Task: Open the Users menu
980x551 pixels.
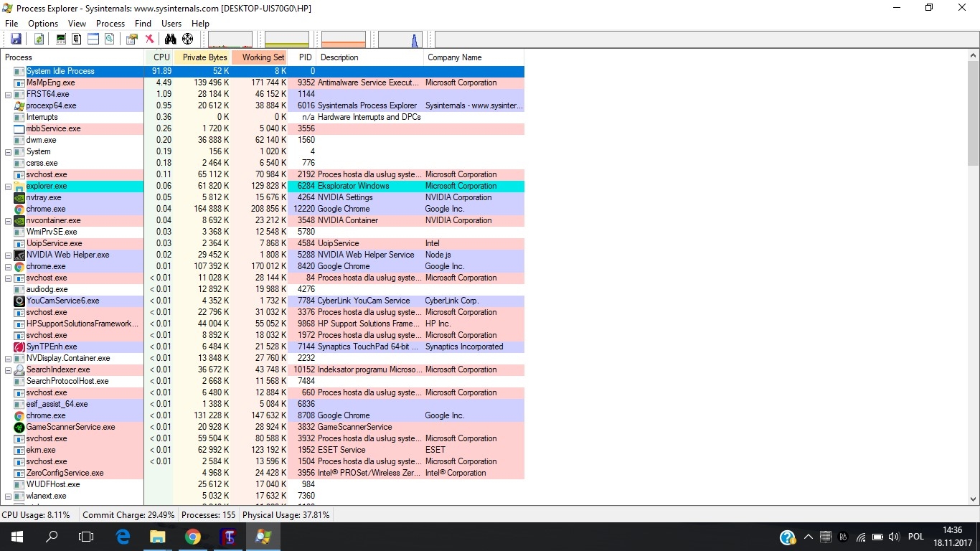Action: 171,24
